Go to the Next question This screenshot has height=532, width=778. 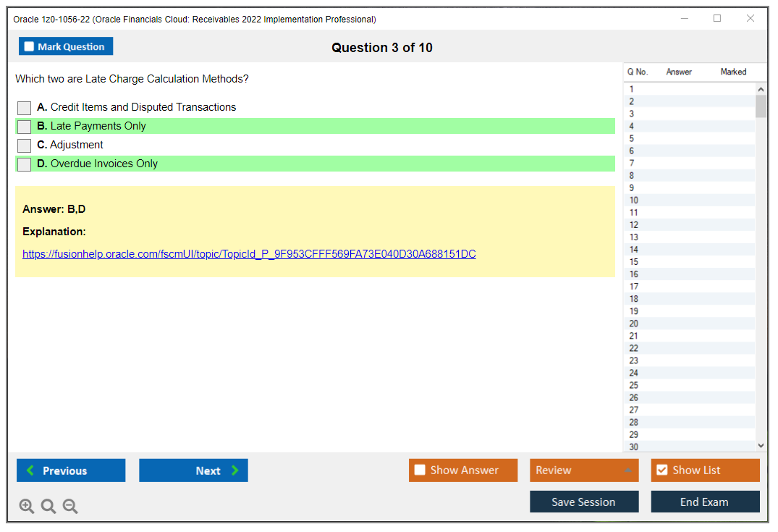pyautogui.click(x=193, y=470)
